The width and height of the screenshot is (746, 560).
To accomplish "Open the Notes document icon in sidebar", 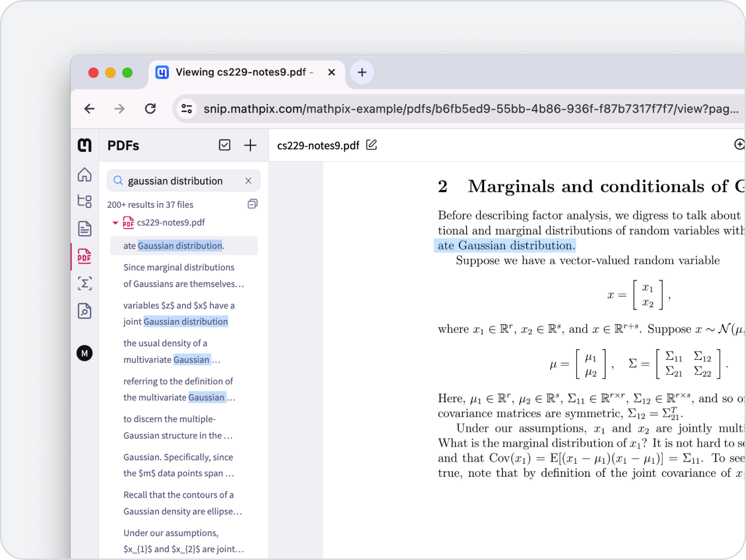I will pos(85,229).
